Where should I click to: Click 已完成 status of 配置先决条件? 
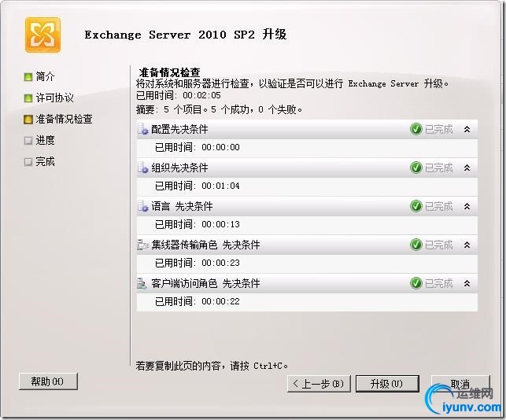coord(439,129)
